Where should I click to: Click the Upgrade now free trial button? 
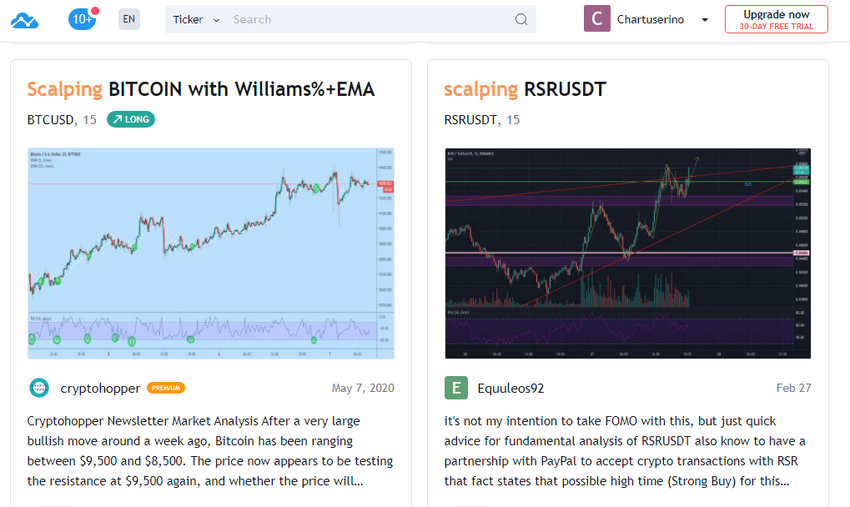coord(776,20)
